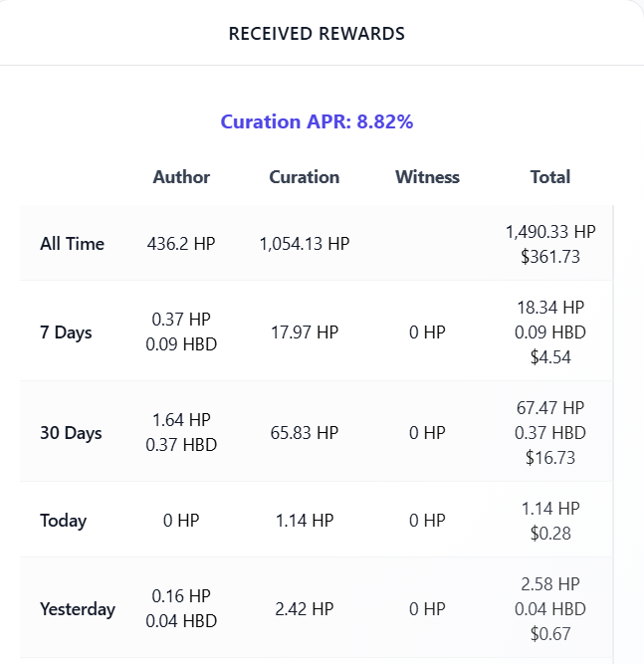Select the Total column header
Screen dimensions: 644x664
(x=549, y=177)
